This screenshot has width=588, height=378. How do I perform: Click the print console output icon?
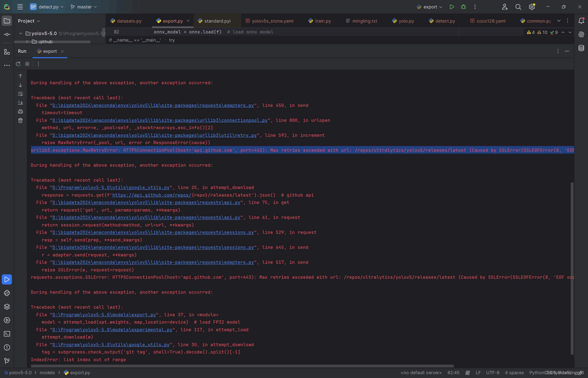pos(20,111)
